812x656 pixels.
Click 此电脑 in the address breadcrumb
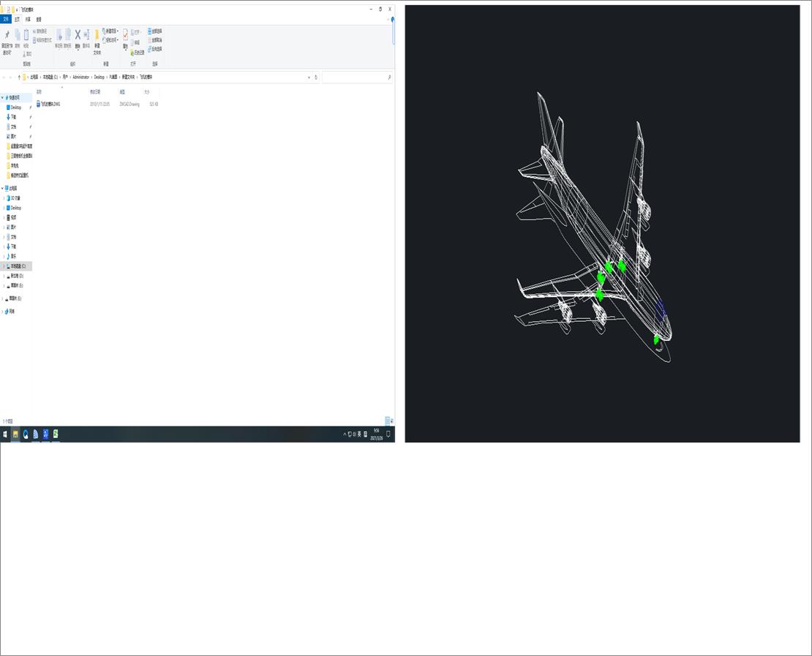(34, 77)
